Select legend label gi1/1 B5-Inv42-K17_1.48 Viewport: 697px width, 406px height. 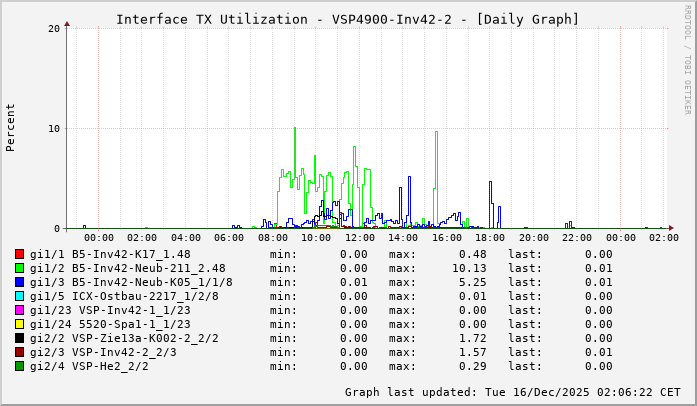(110, 254)
